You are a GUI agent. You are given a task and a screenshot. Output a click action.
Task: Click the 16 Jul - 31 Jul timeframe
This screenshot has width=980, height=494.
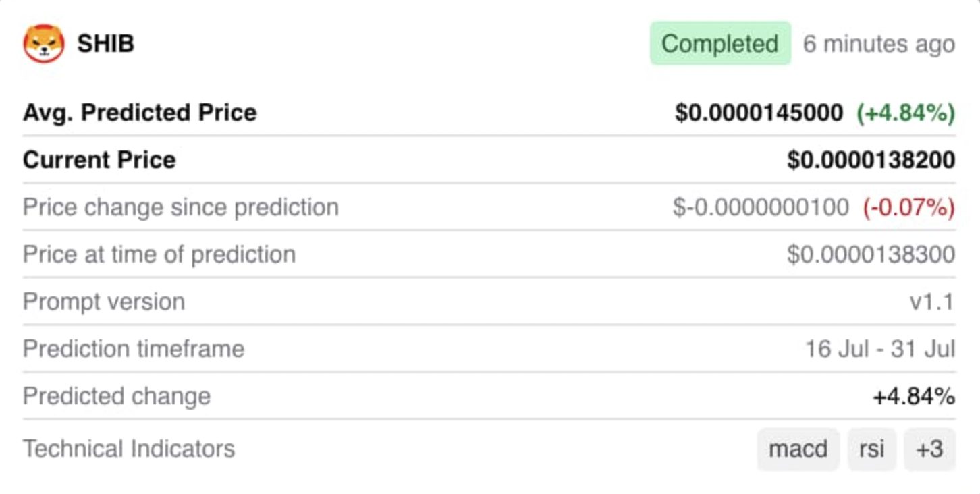880,350
